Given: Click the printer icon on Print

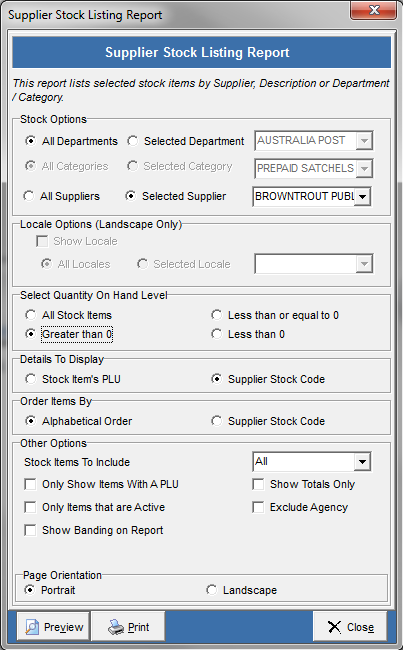Looking at the screenshot, I should pos(116,627).
